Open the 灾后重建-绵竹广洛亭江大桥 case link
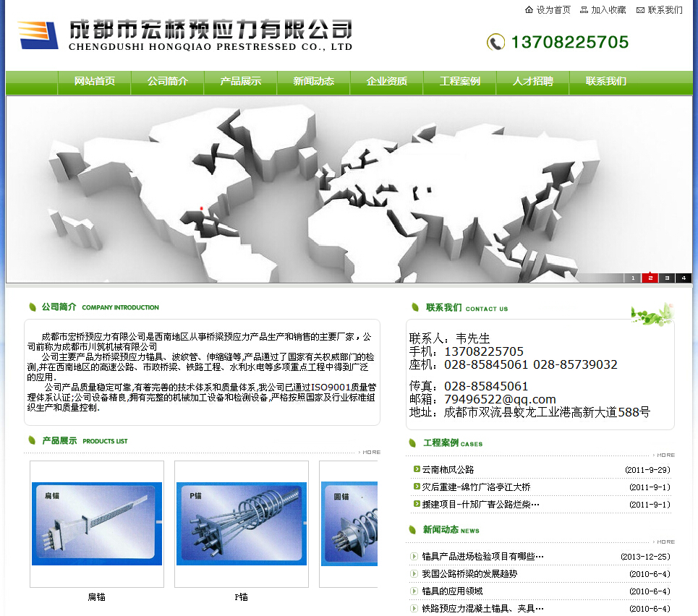Viewport: 698px width, 616px height. pos(476,487)
